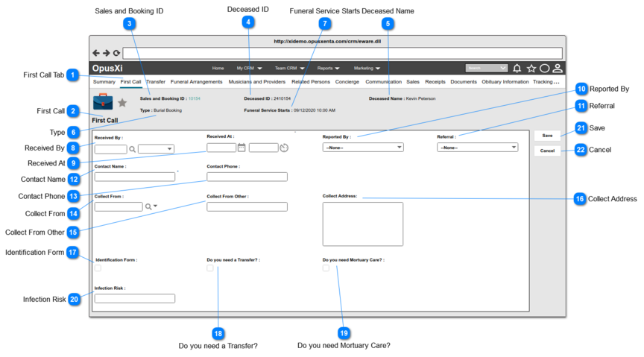Open Received By secondary dropdown
644x357 pixels.
pyautogui.click(x=156, y=149)
